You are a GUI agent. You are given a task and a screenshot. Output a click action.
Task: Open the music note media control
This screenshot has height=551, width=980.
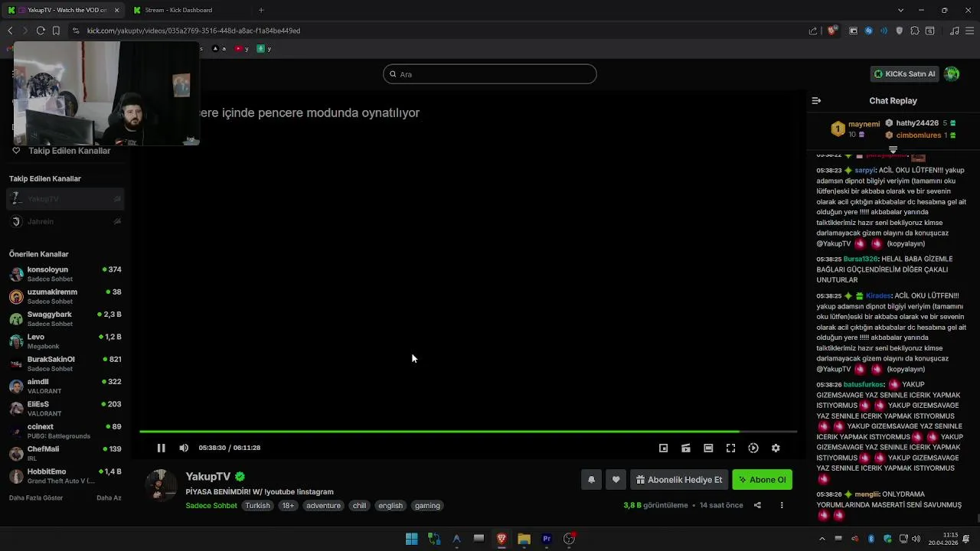954,31
